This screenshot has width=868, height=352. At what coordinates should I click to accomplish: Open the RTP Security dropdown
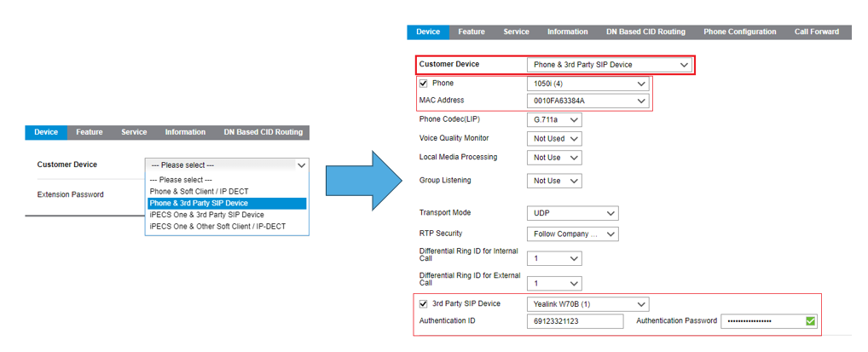point(572,234)
